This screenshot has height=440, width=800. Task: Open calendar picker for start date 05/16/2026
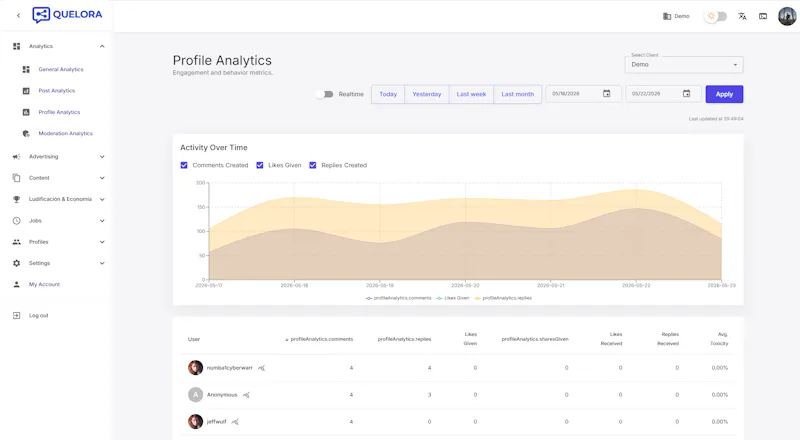607,94
